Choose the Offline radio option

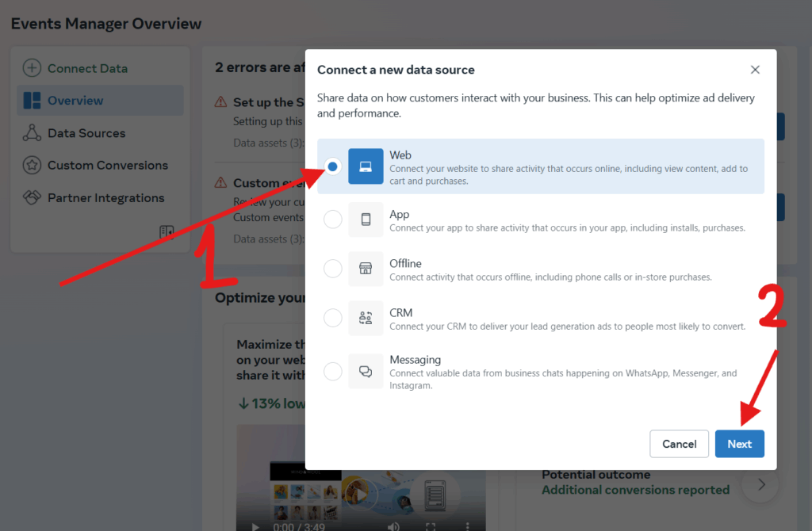(x=333, y=269)
